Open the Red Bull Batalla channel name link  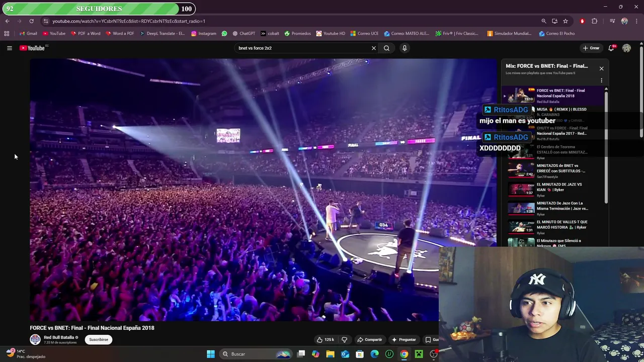(x=59, y=337)
